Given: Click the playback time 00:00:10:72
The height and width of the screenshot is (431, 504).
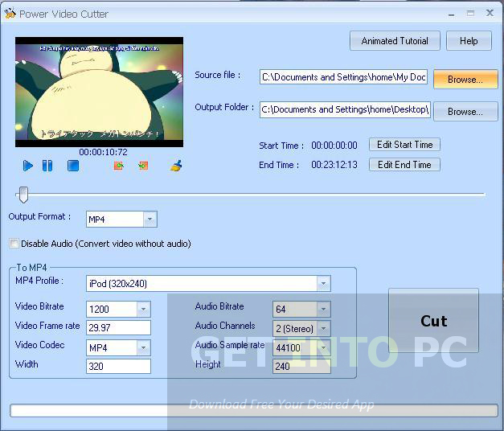Looking at the screenshot, I should (103, 152).
